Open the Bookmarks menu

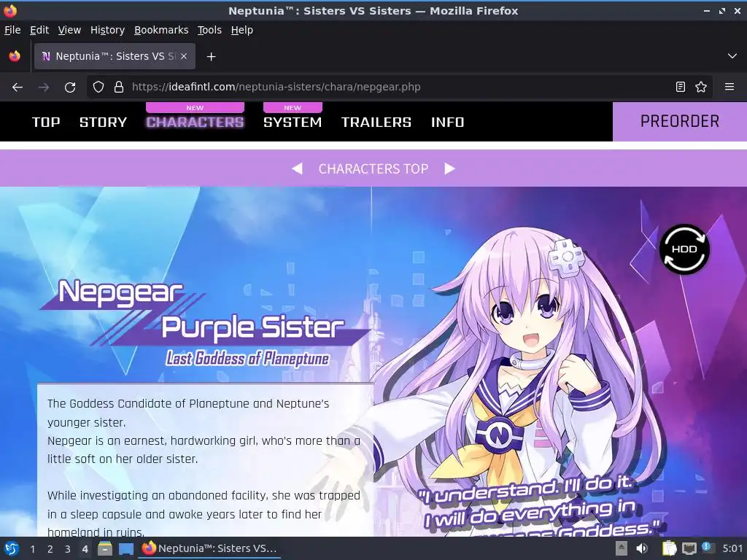click(x=161, y=30)
